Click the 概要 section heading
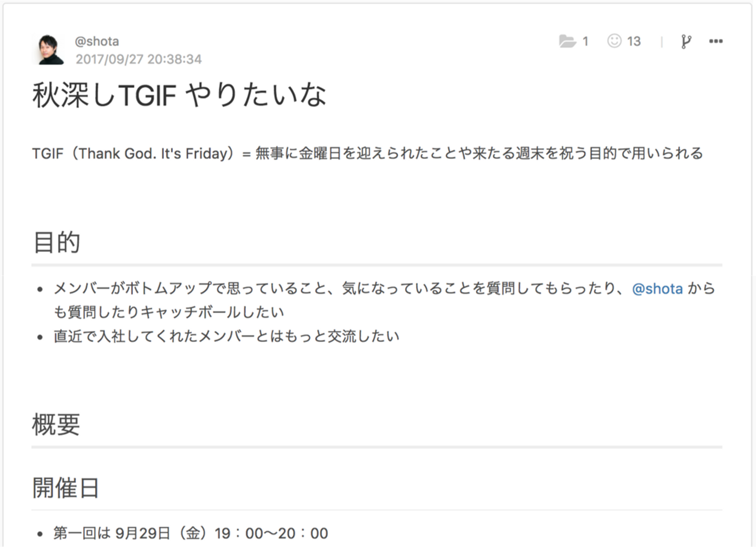 tap(56, 425)
